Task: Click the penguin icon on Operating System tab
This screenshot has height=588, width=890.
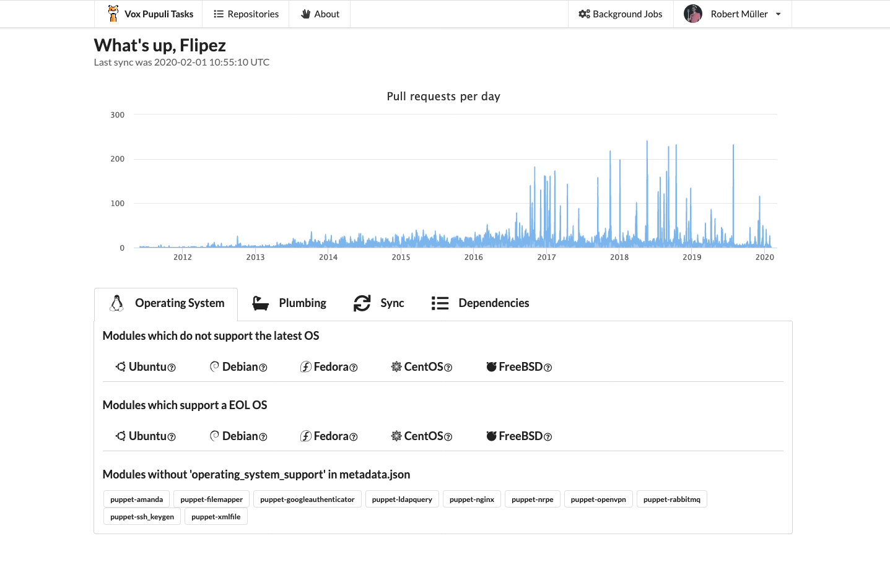Action: (116, 303)
